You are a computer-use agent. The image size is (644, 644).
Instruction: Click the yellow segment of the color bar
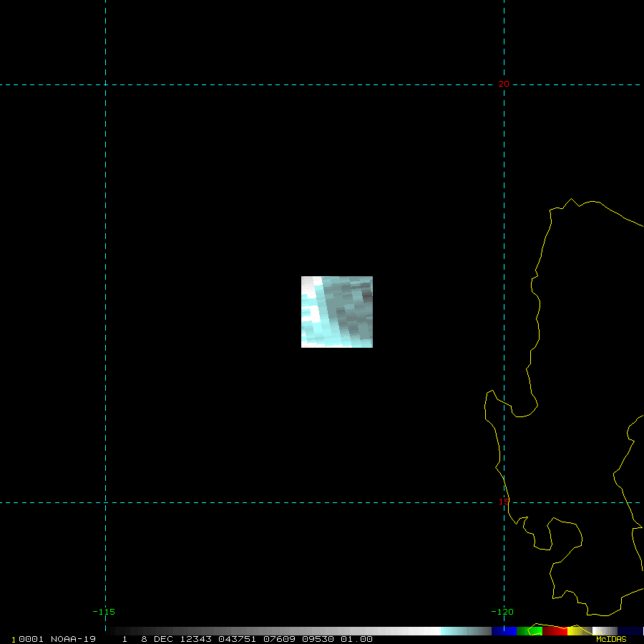tap(575, 631)
